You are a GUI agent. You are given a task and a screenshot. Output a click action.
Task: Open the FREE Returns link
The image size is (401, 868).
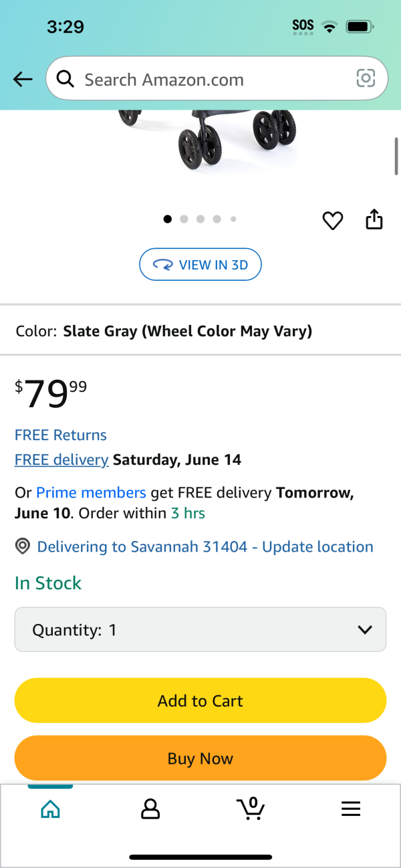tap(61, 435)
